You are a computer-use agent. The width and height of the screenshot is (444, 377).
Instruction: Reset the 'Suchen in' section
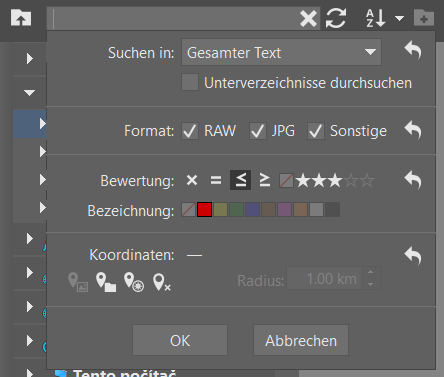[413, 50]
